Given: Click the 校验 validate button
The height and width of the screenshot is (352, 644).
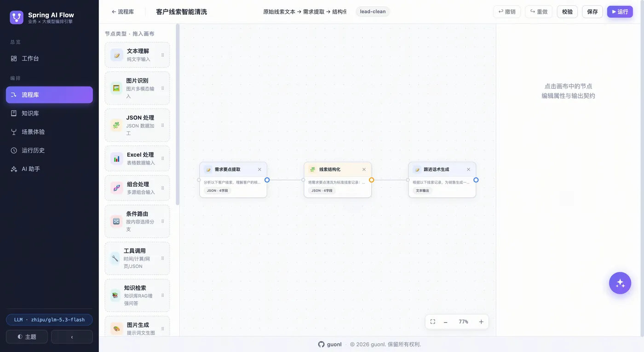Looking at the screenshot, I should pos(567,11).
